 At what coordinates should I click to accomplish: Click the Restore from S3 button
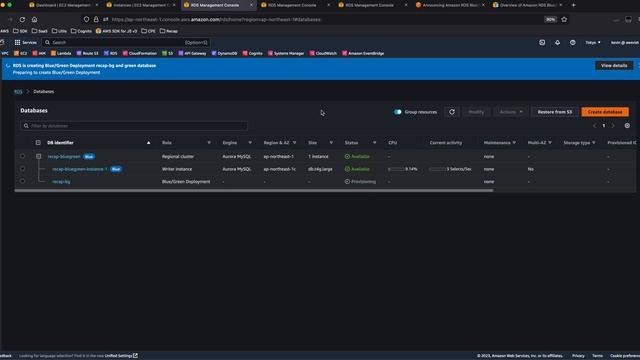tap(555, 112)
